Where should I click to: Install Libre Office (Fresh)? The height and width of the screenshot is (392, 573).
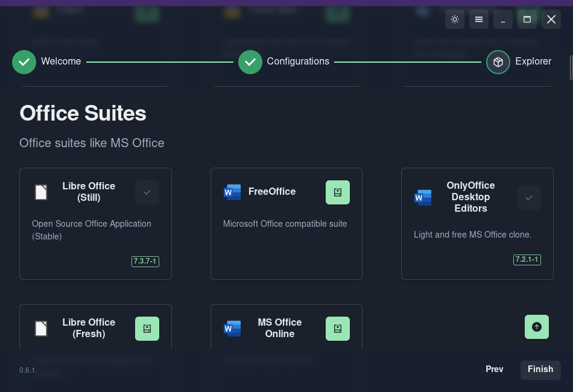tap(147, 329)
